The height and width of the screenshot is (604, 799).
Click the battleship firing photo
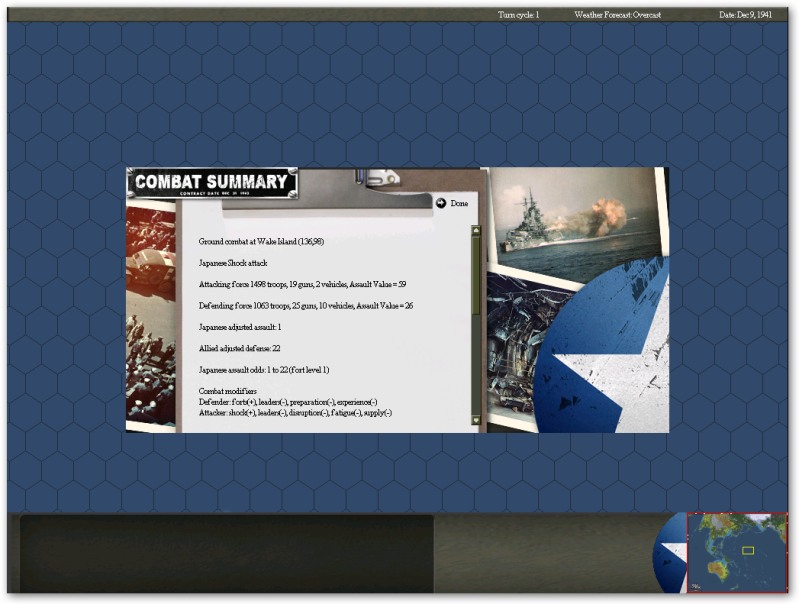574,219
